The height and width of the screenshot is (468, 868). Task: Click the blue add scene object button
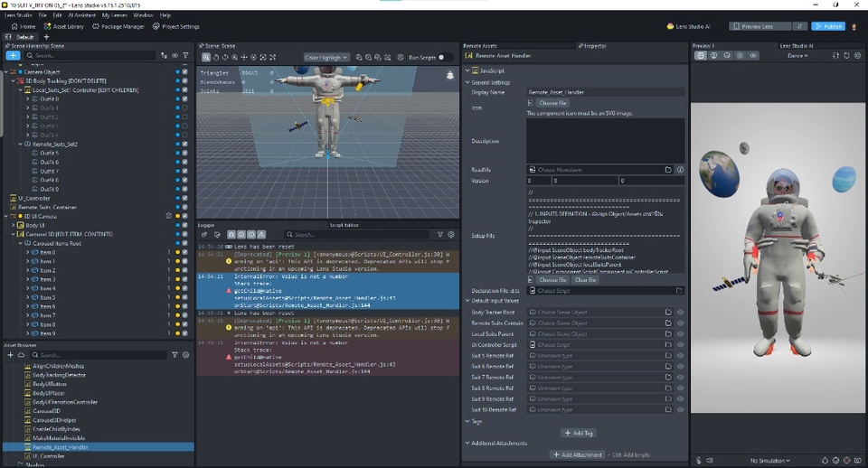pyautogui.click(x=13, y=55)
